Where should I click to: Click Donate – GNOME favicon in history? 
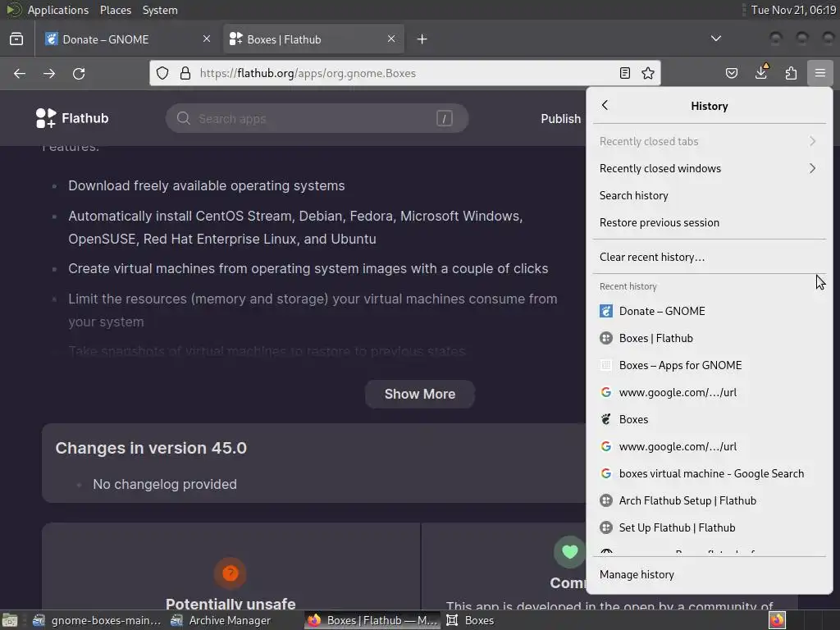(606, 311)
